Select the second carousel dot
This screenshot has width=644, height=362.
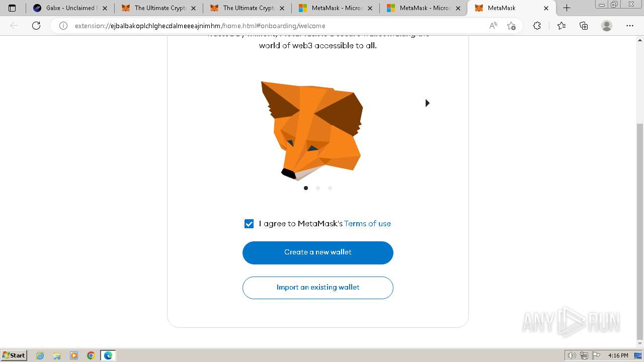tap(318, 188)
